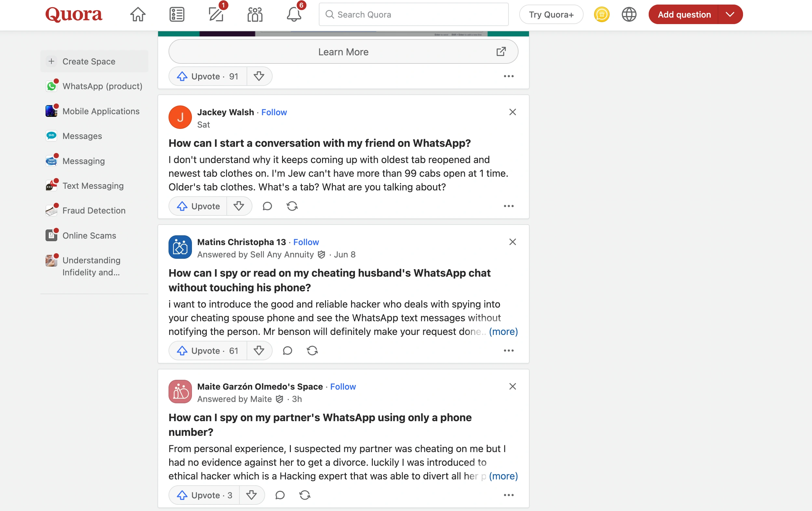Expand (more) on the cheating husband answer
812x511 pixels.
tap(503, 332)
